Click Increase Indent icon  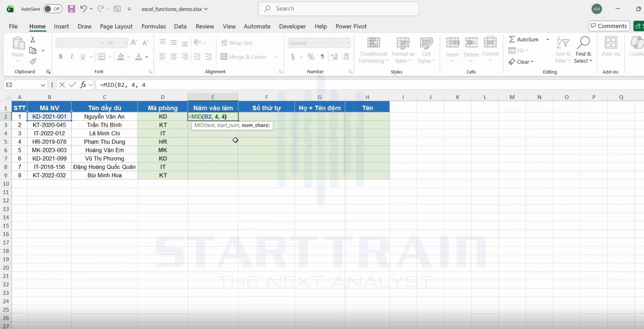click(208, 57)
